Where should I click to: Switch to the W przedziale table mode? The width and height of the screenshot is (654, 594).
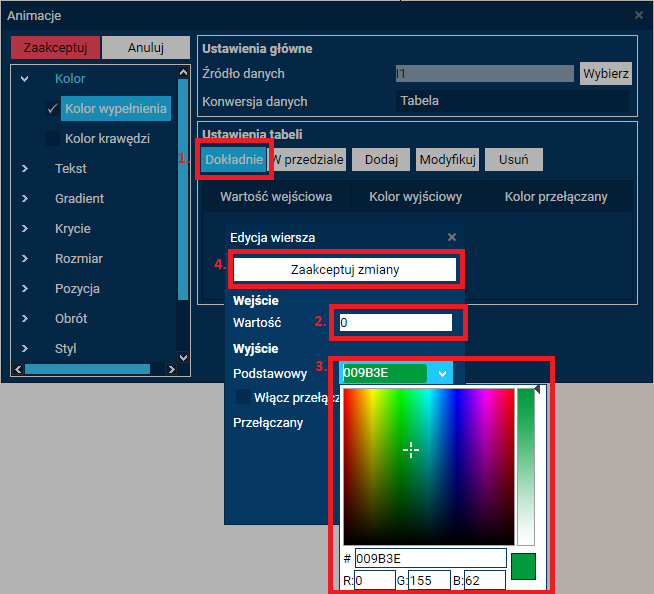(x=309, y=159)
